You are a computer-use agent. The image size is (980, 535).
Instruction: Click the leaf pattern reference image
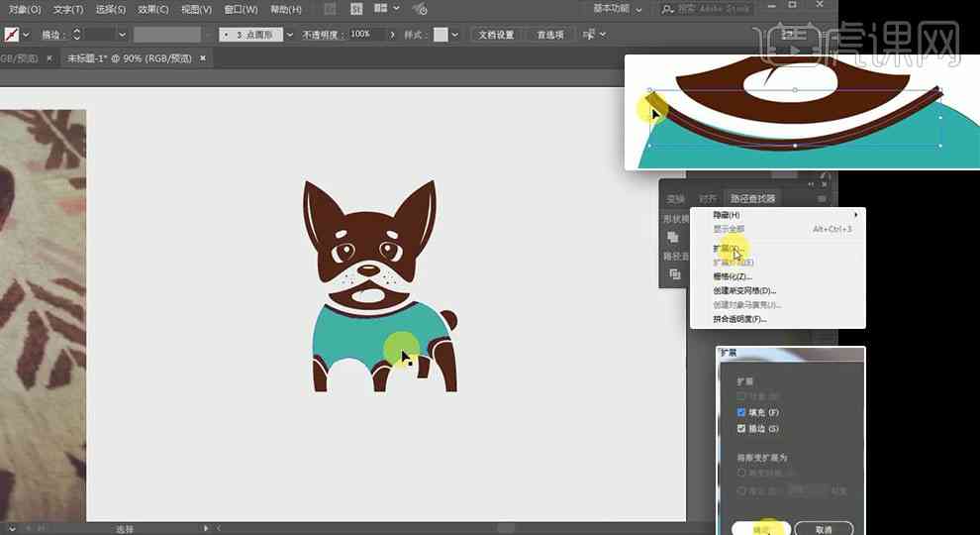43,315
